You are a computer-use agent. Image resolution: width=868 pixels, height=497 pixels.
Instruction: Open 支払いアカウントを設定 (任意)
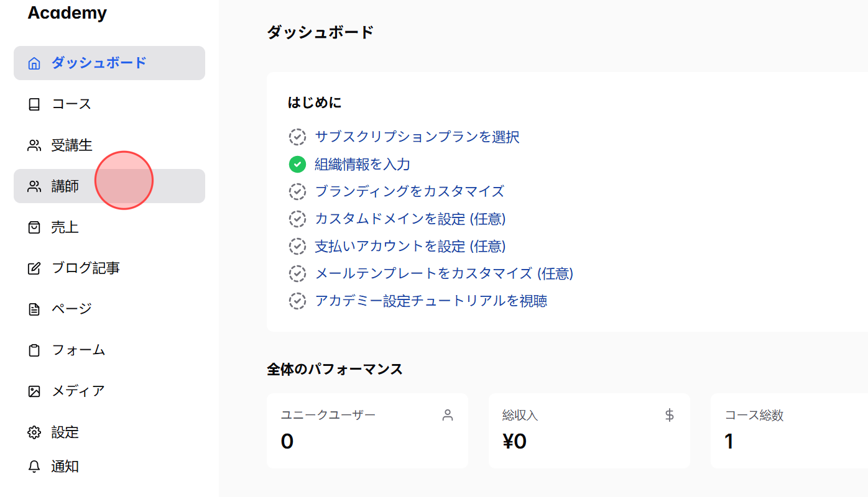pyautogui.click(x=410, y=246)
